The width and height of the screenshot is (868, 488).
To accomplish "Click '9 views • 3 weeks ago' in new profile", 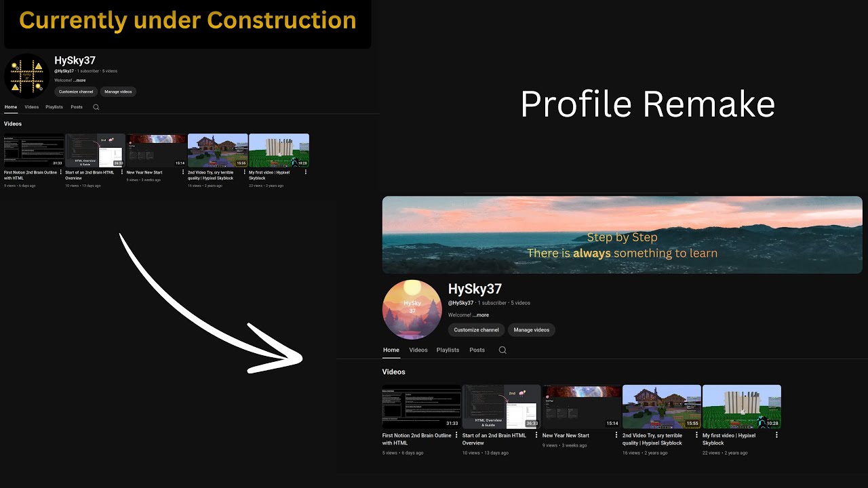I will (x=565, y=445).
